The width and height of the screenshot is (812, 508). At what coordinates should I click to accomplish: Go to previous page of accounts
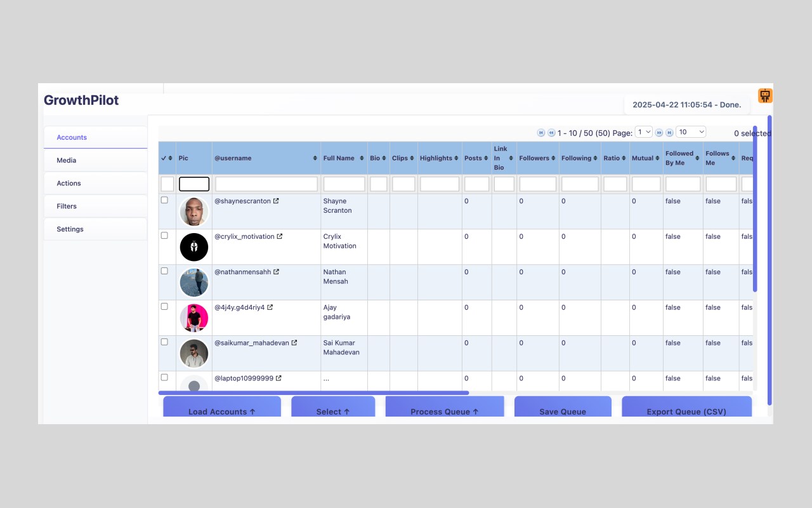tap(552, 133)
